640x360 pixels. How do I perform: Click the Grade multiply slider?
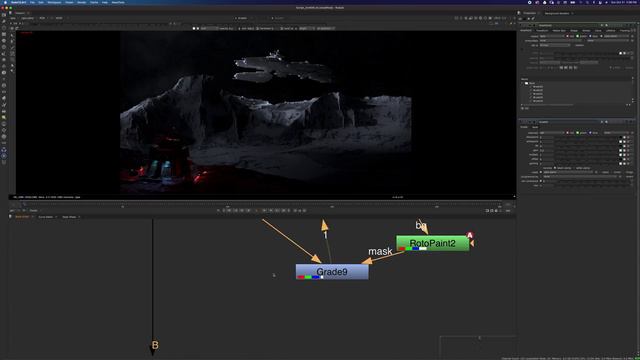586,155
